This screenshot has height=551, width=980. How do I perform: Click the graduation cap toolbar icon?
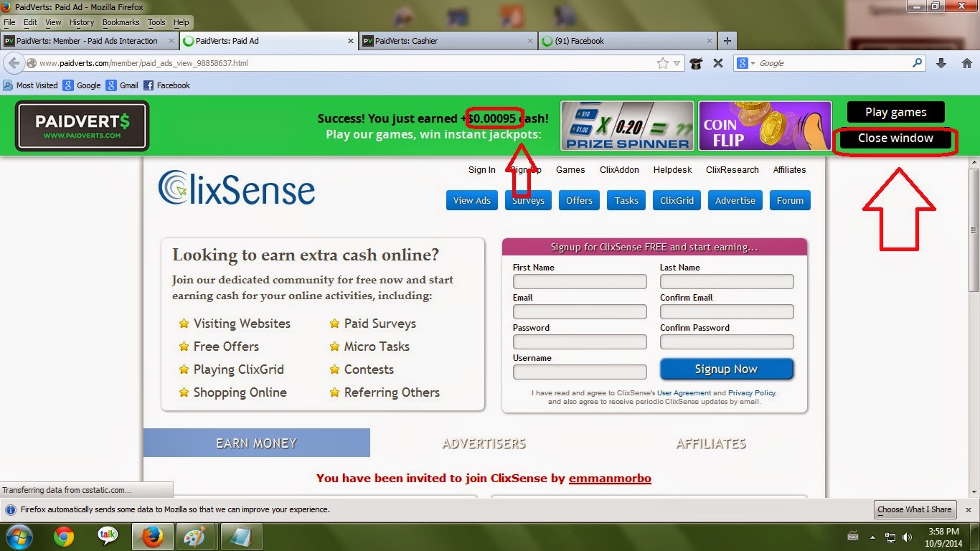[696, 63]
